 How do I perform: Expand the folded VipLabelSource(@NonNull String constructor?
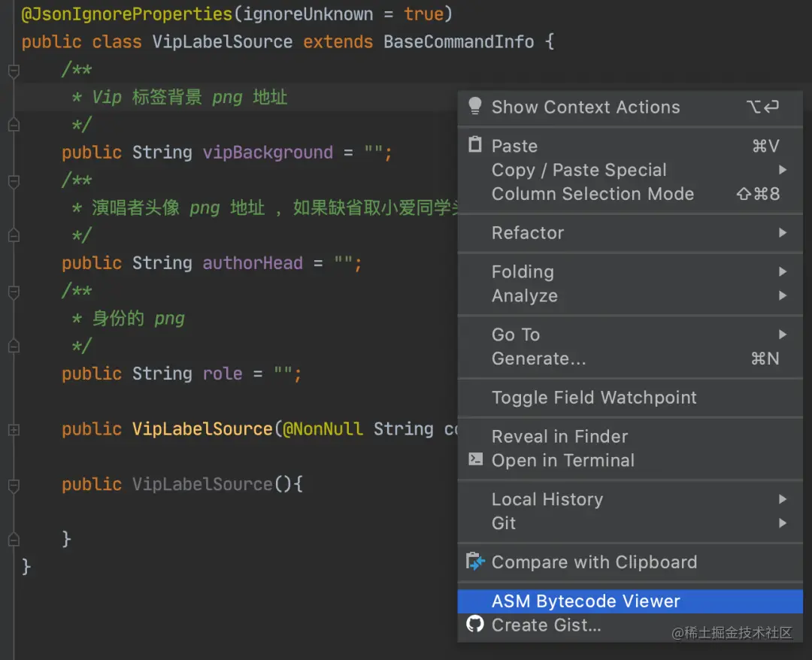(14, 430)
